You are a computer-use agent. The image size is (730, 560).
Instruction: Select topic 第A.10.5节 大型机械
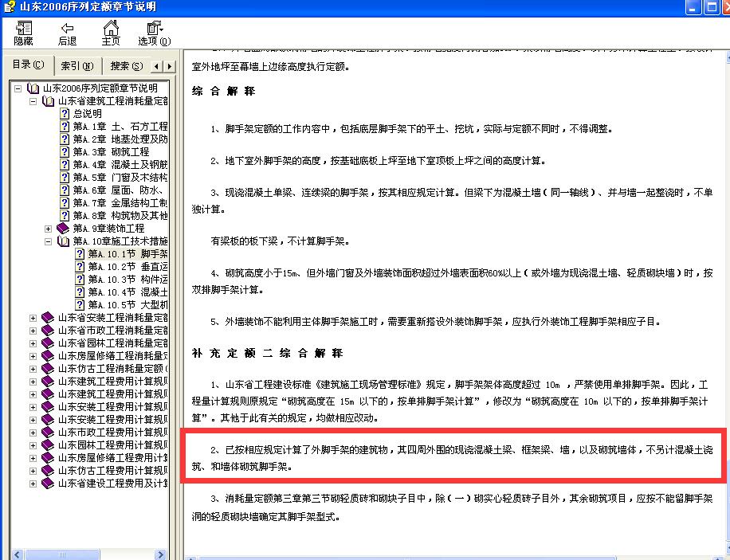tap(128, 305)
